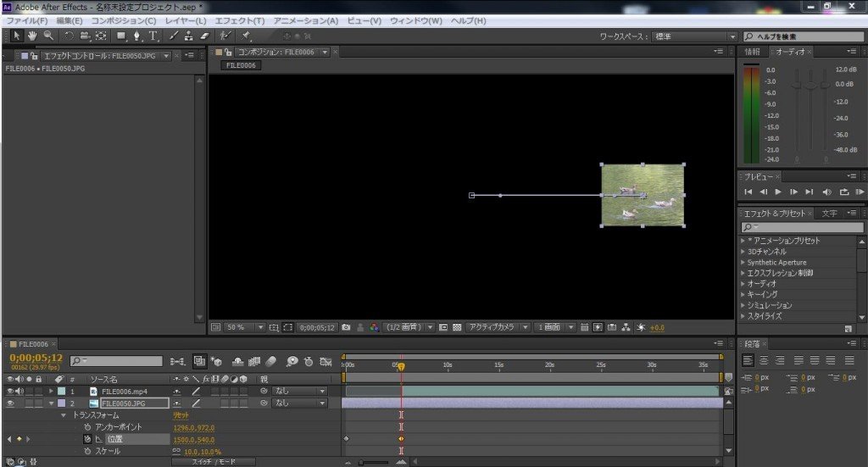
Task: Toggle the Draft 3D button in timeline
Action: click(x=216, y=361)
